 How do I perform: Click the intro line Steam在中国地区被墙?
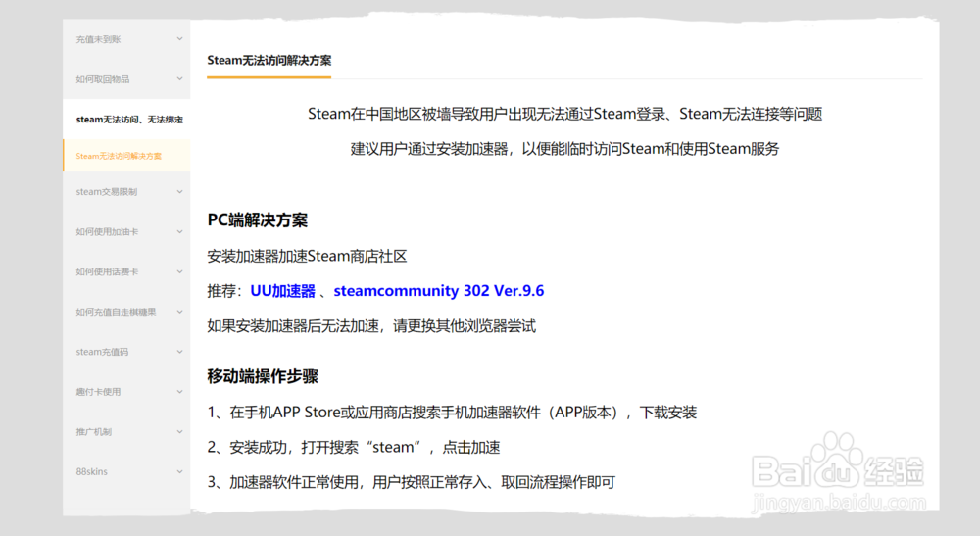(x=565, y=114)
